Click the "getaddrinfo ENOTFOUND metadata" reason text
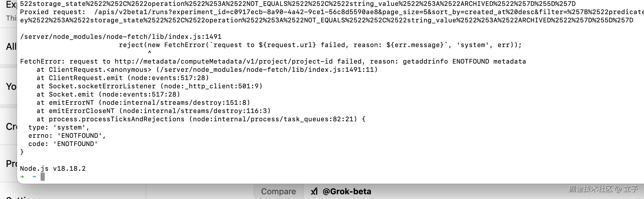The height and width of the screenshot is (199, 644). point(464,62)
